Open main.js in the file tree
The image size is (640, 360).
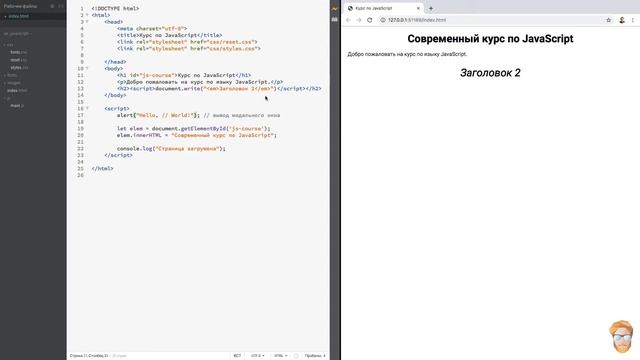[x=17, y=106]
